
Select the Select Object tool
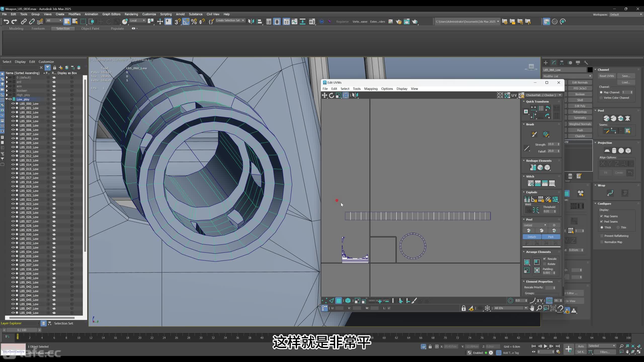point(67,22)
